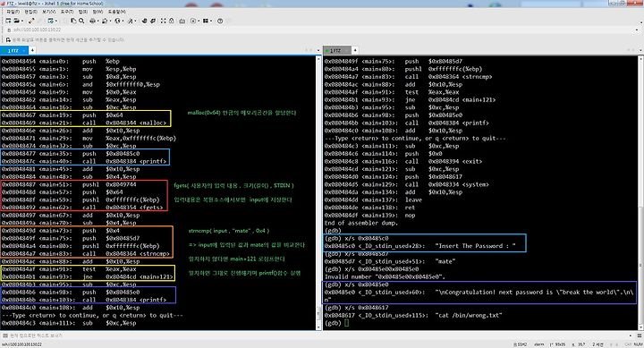Click the Find magnifier icon
The width and height of the screenshot is (644, 348).
point(81,21)
